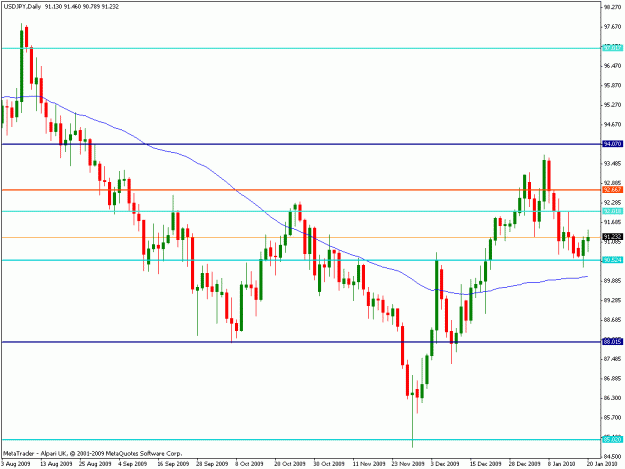The image size is (625, 469).
Task: Click the 25 Aug 2009 date label
Action: [x=95, y=464]
